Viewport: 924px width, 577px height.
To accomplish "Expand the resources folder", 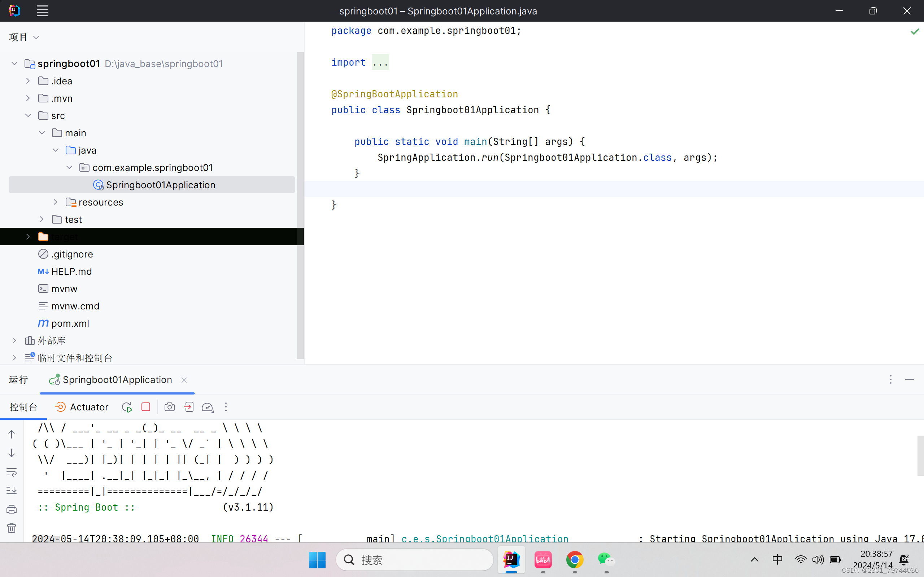I will [56, 202].
